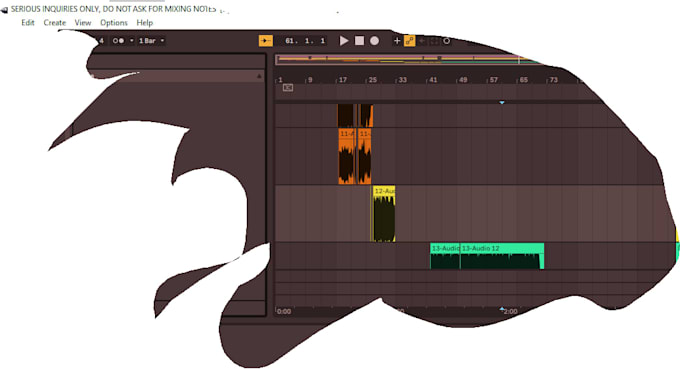Screen dimensions: 680x369
Task: Select the second orange 11-Audio clip
Action: (364, 156)
